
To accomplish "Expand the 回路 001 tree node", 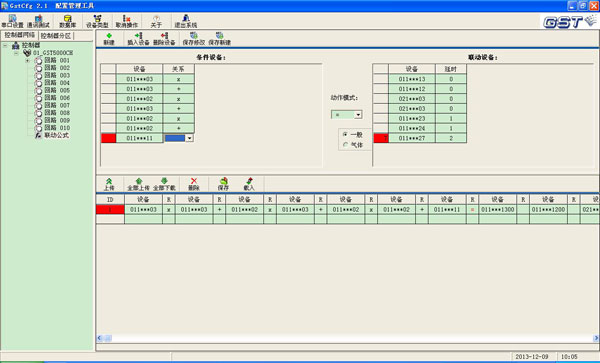I will pos(27,60).
